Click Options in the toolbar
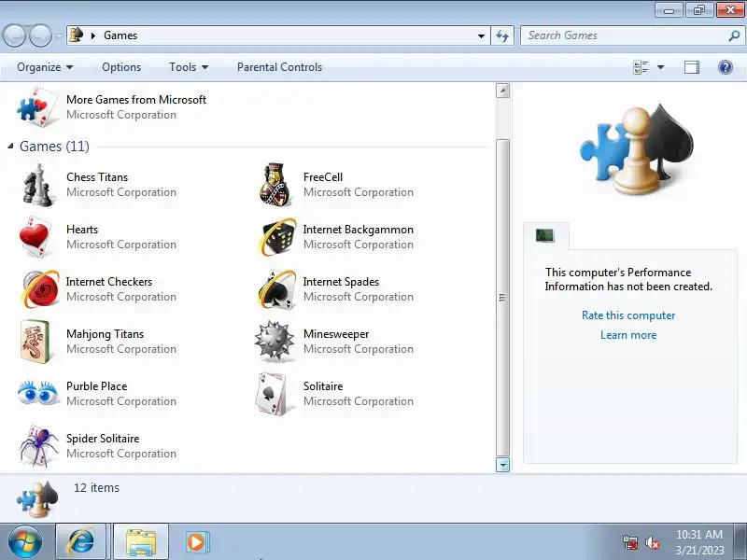This screenshot has height=560, width=747. [x=121, y=67]
